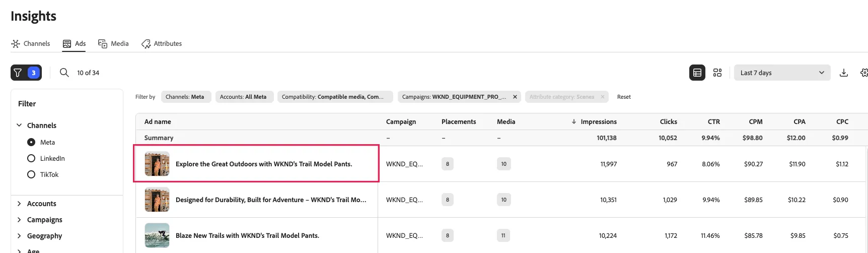Expand the Geography filter section
The image size is (868, 253).
19,236
